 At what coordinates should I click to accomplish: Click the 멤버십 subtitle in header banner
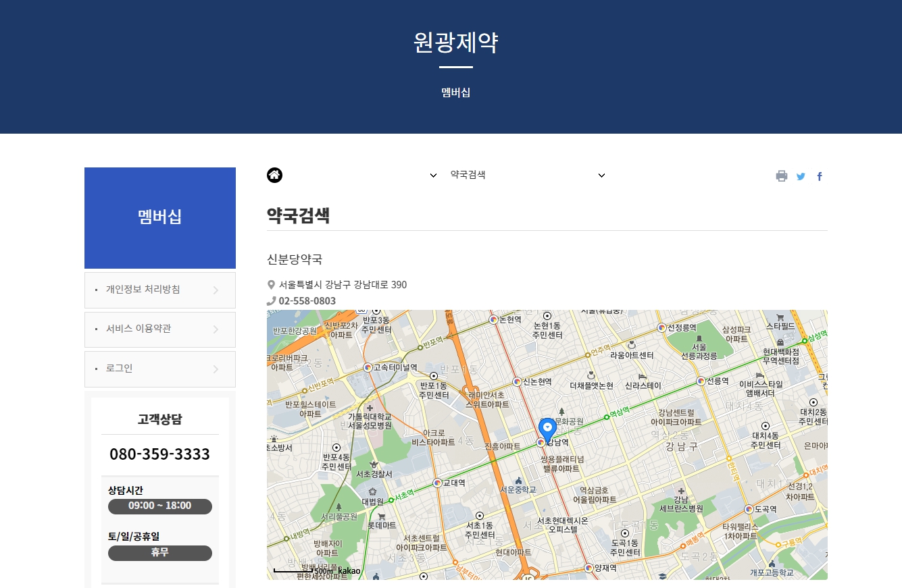click(x=456, y=92)
